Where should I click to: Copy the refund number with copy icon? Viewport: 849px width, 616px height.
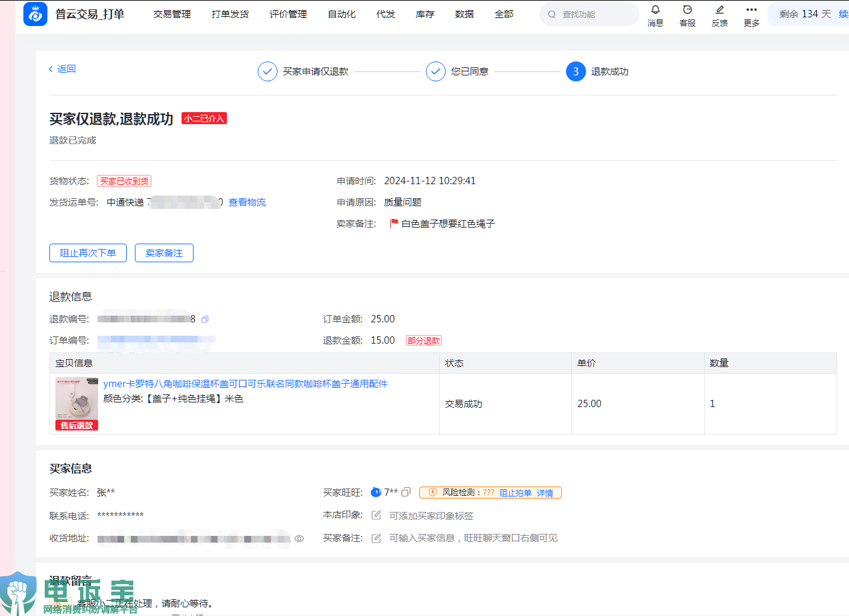click(x=205, y=320)
